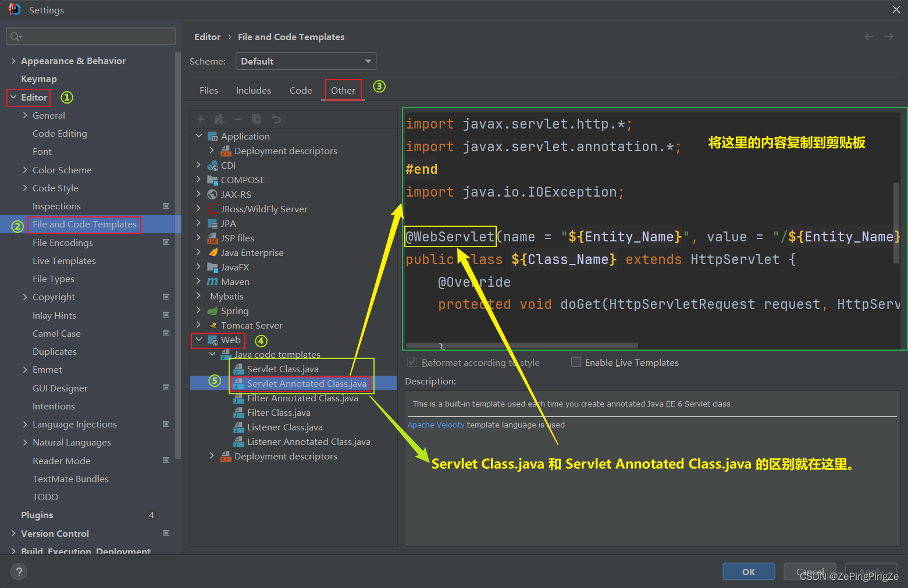Collapse the Web templates group
This screenshot has height=588, width=908.
pos(199,340)
